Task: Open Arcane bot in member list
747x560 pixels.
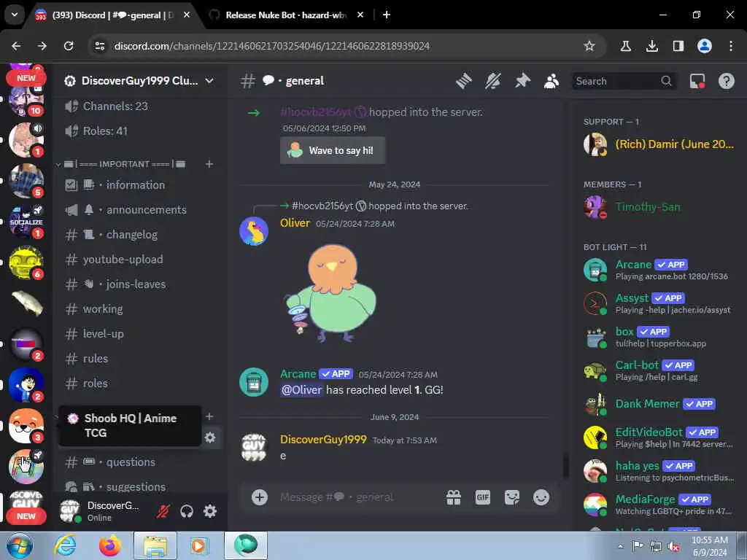Action: coord(659,270)
